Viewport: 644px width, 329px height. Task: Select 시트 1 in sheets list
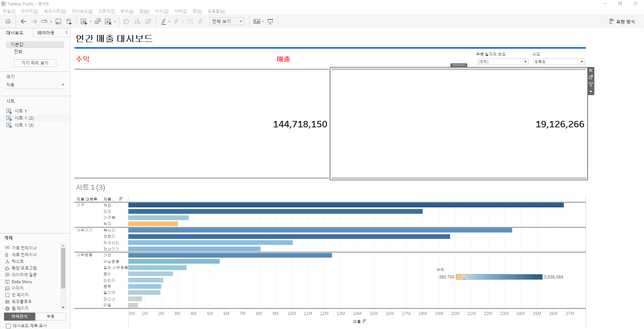(20, 111)
